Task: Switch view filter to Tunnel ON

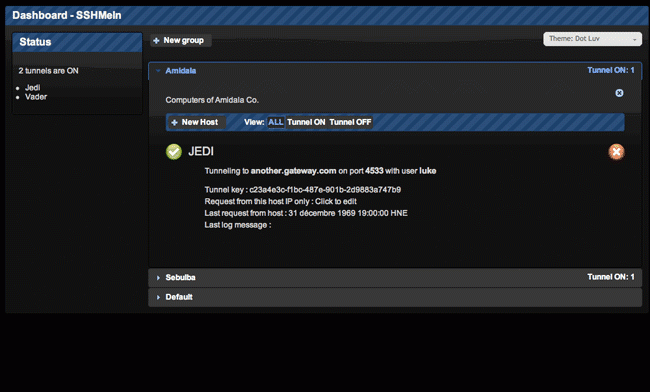Action: 306,122
